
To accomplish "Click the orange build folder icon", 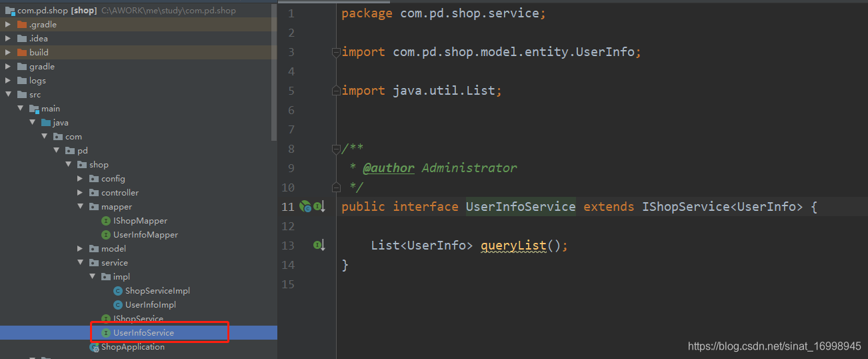I will (x=22, y=53).
